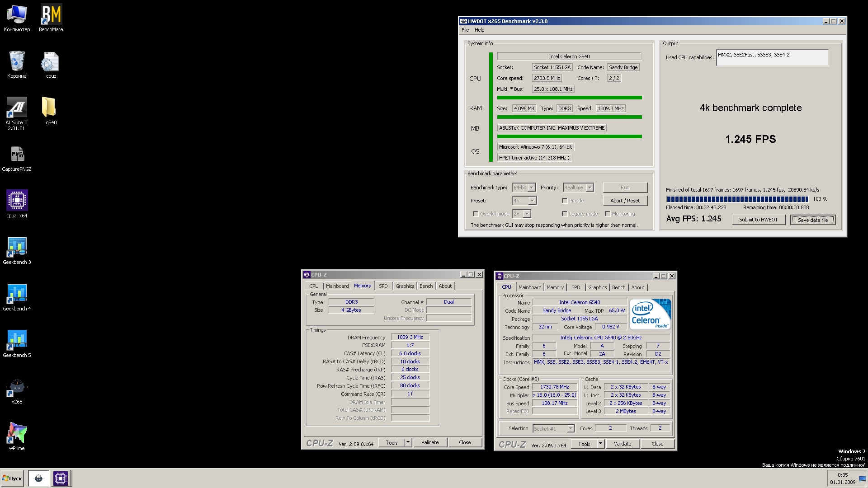
Task: Click Close in CPU-Z Memory window
Action: pyautogui.click(x=465, y=442)
